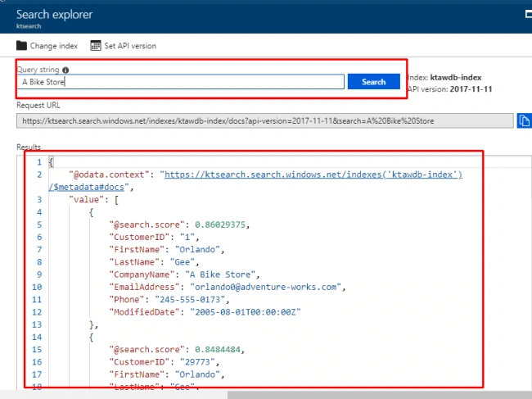Click the Request URL label
The width and height of the screenshot is (532, 399).
click(38, 105)
